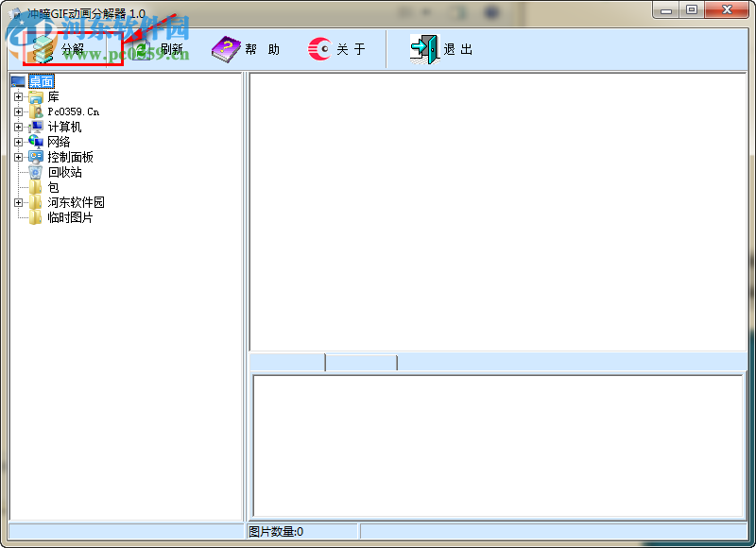Expand the Pc0359.Cn node
Screen dimensions: 756x548
pos(17,111)
